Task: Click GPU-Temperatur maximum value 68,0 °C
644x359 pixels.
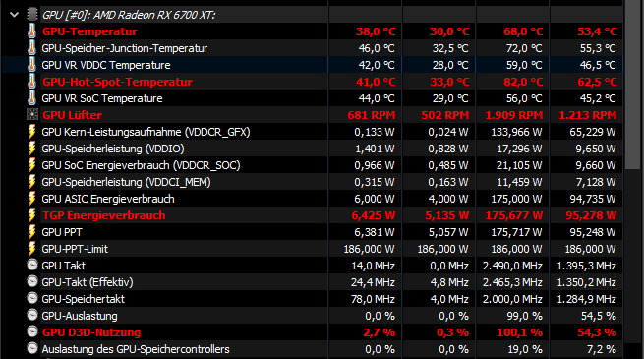Action: tap(523, 31)
